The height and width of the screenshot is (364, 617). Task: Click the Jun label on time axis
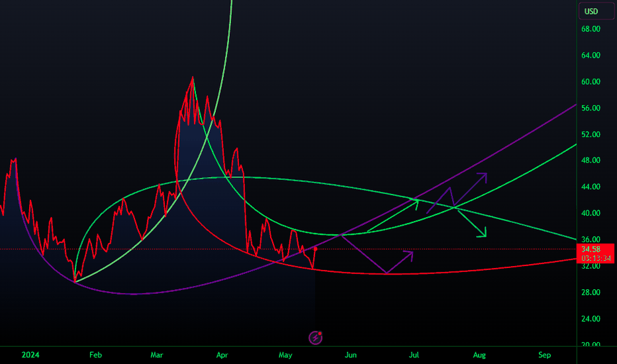pos(351,355)
